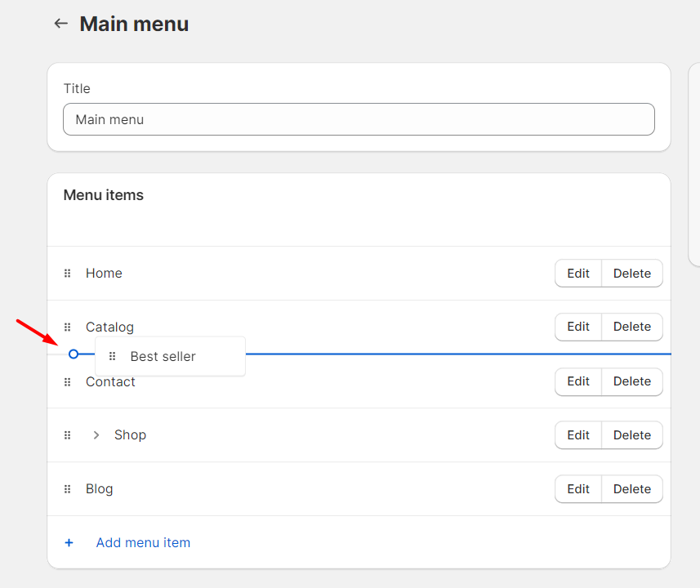The height and width of the screenshot is (588, 700).
Task: Select the Best seller item label
Action: (163, 356)
